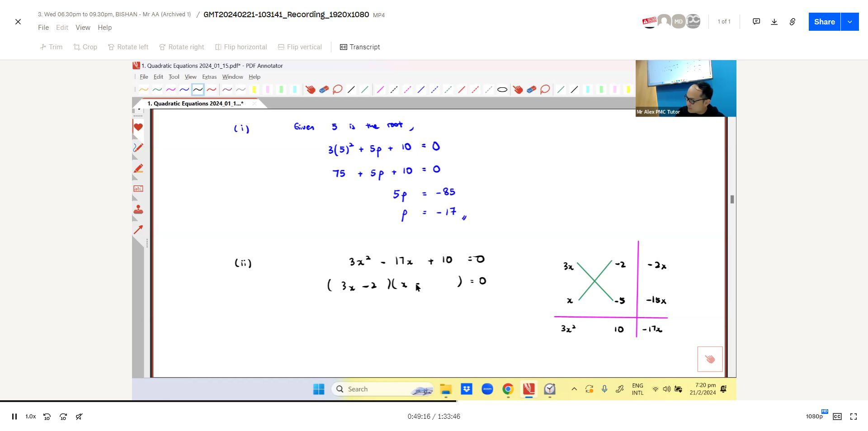This screenshot has height=431, width=868.
Task: Switch to the Quadratic Equations 2024 tab
Action: tap(194, 103)
